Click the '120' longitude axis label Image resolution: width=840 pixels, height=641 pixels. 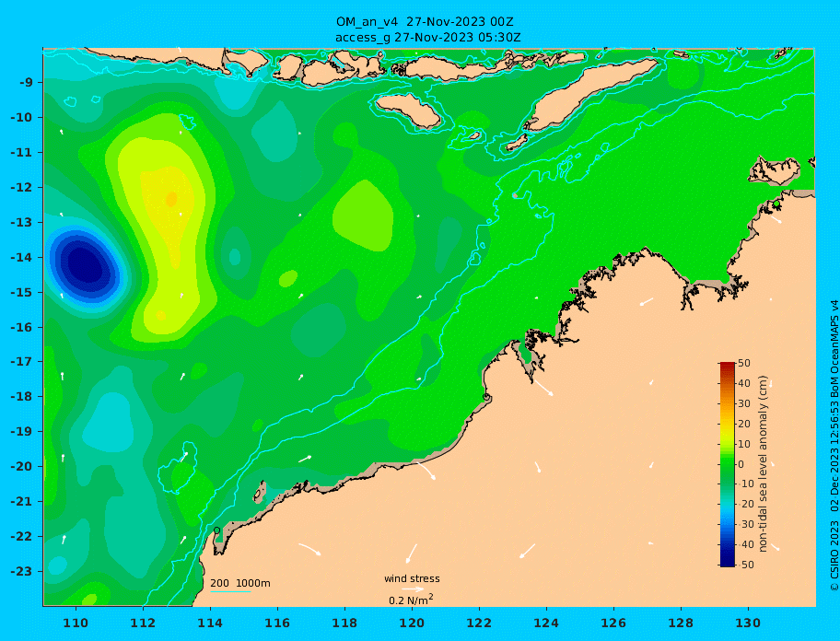point(412,623)
